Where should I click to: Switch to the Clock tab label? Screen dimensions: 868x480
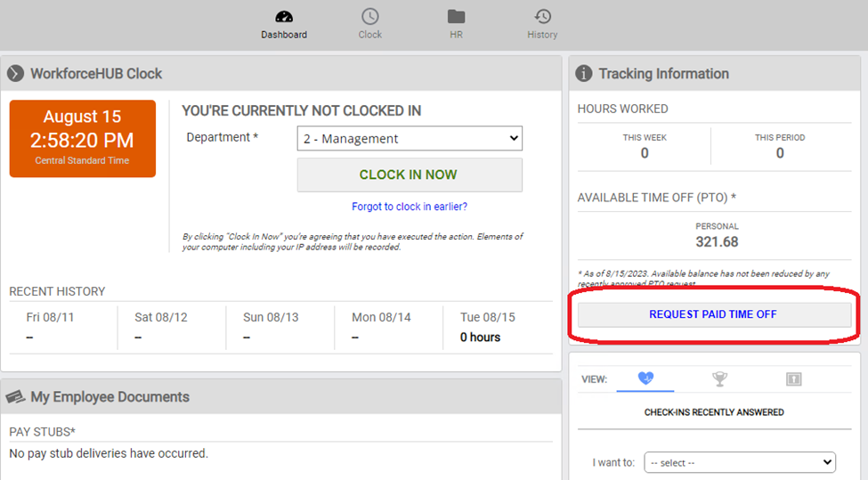click(369, 35)
